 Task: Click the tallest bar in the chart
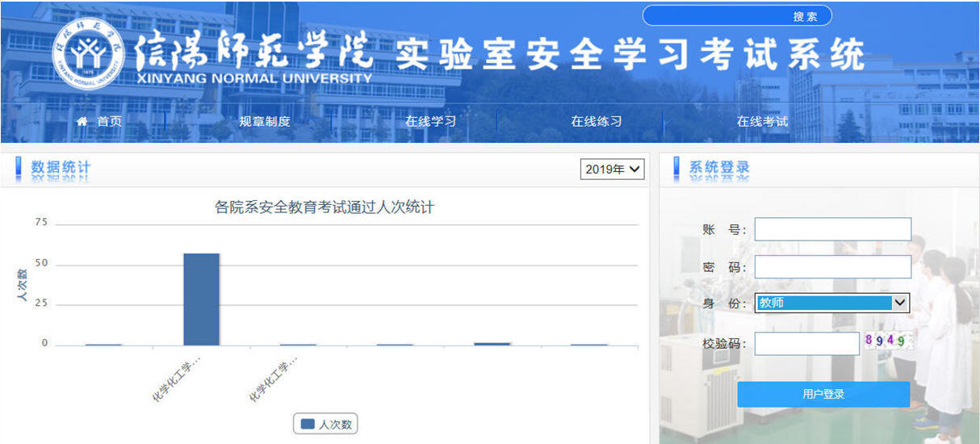click(x=201, y=299)
